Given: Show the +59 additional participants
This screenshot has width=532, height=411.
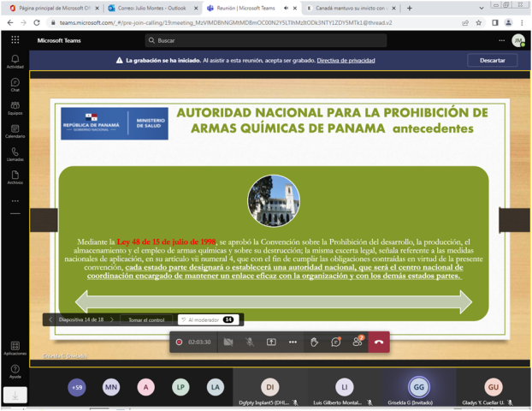Looking at the screenshot, I should (77, 387).
